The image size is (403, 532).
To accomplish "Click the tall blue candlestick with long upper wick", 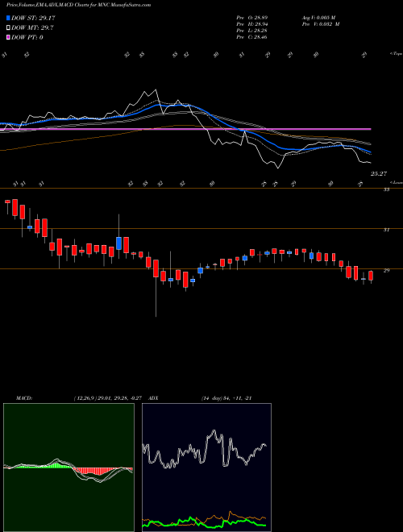I will [x=118, y=243].
